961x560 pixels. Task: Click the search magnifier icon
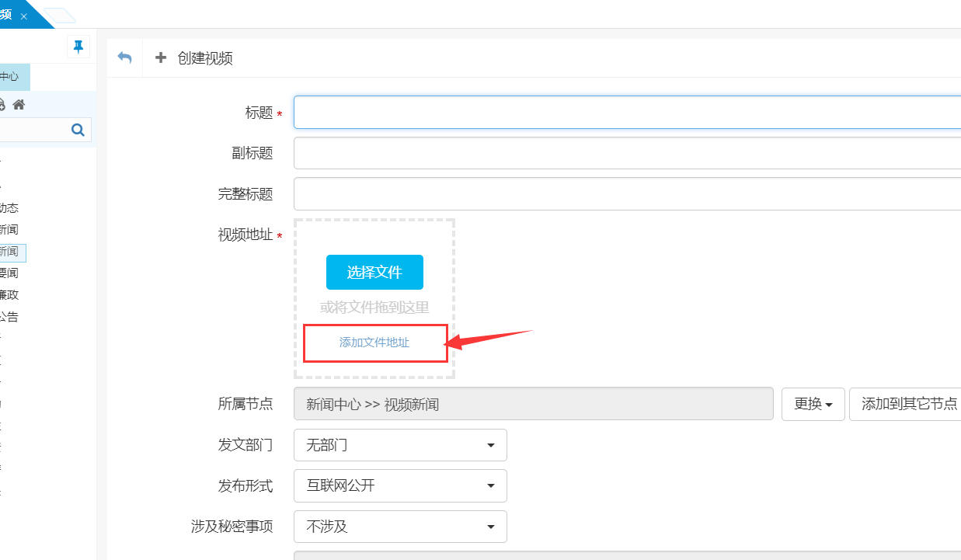78,130
